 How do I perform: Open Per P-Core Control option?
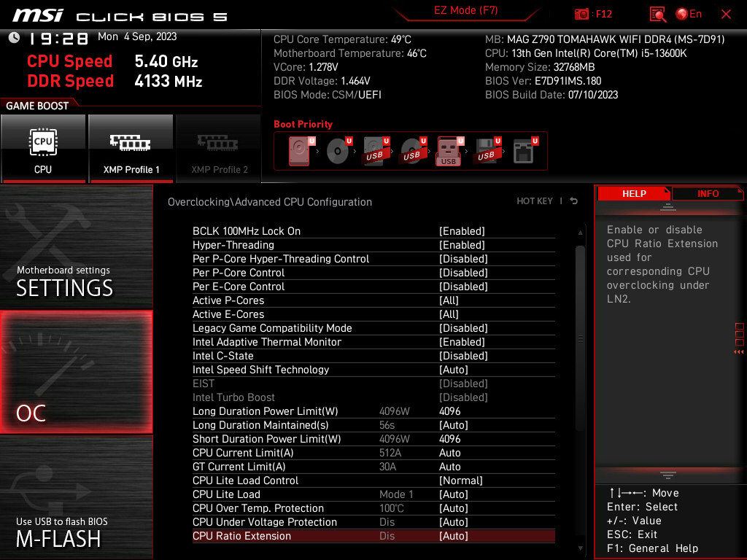373,273
